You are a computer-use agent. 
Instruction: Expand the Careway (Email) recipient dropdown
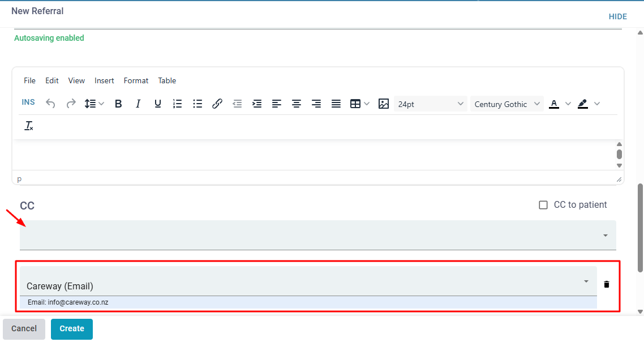(586, 281)
